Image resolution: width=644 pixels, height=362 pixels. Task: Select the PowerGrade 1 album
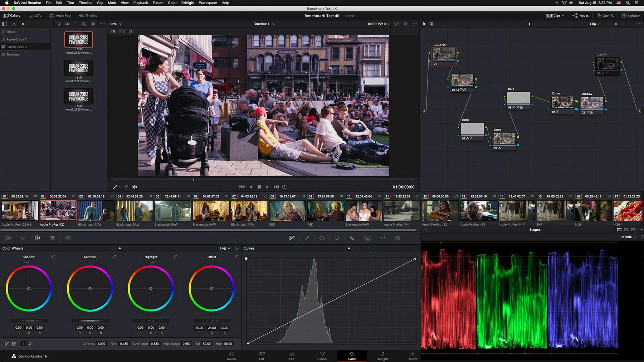pyautogui.click(x=25, y=39)
